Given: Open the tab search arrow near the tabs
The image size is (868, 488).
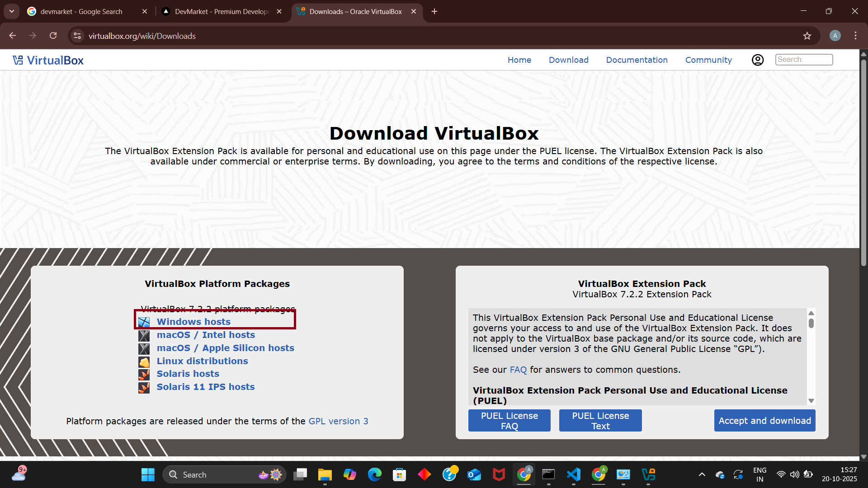Looking at the screenshot, I should (11, 11).
